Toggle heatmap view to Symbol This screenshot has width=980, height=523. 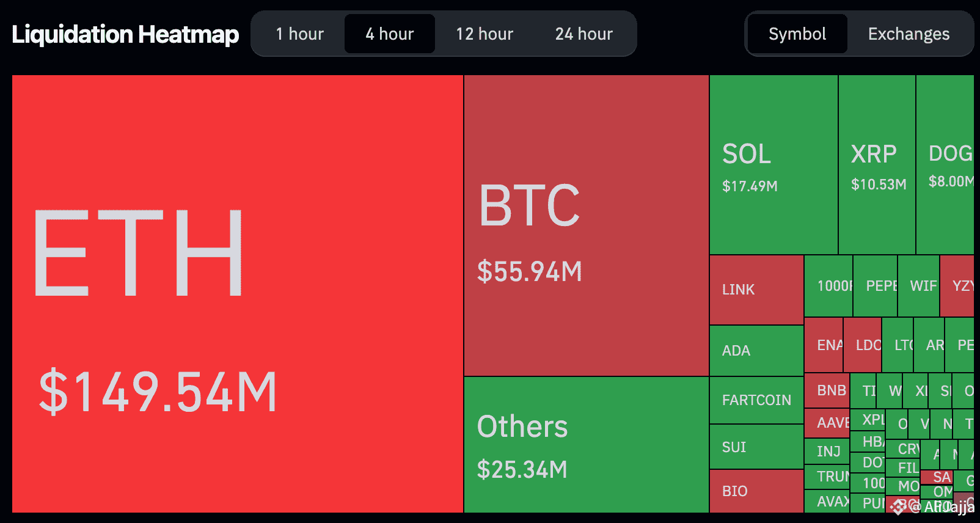797,34
